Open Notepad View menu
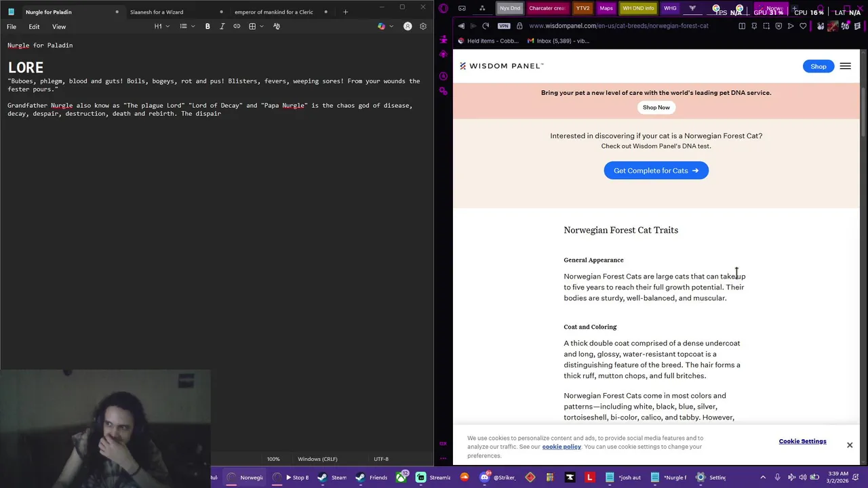The width and height of the screenshot is (868, 488). click(x=59, y=26)
